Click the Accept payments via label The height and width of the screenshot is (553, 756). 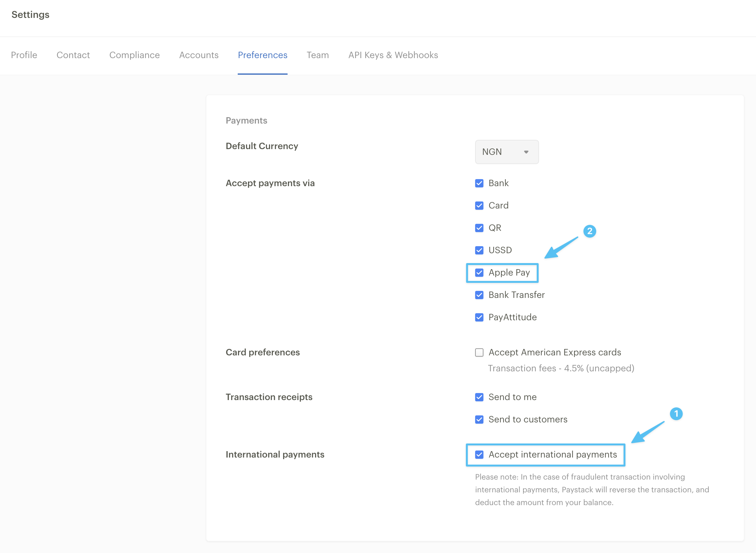click(x=270, y=183)
